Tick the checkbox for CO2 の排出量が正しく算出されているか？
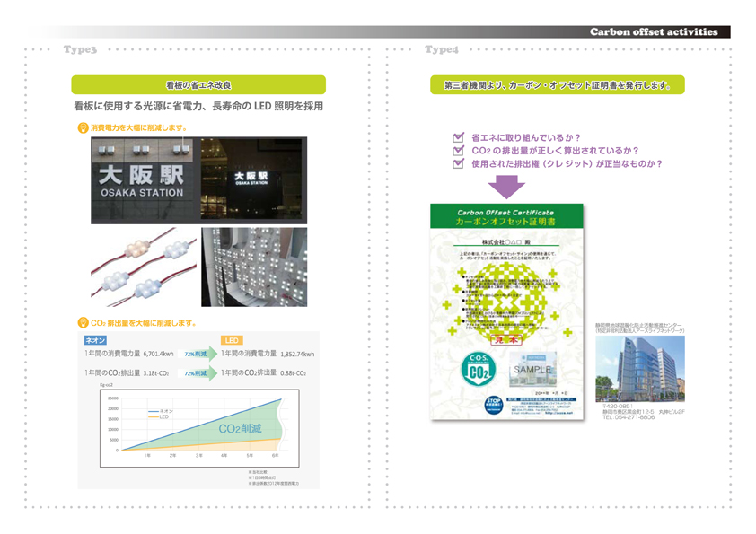This screenshot has height=534, width=756. [x=458, y=151]
